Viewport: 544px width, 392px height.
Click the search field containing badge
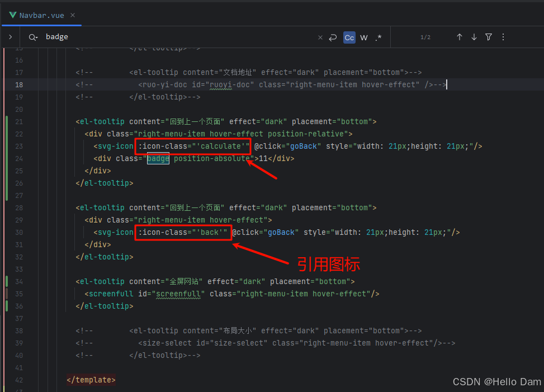coord(177,37)
